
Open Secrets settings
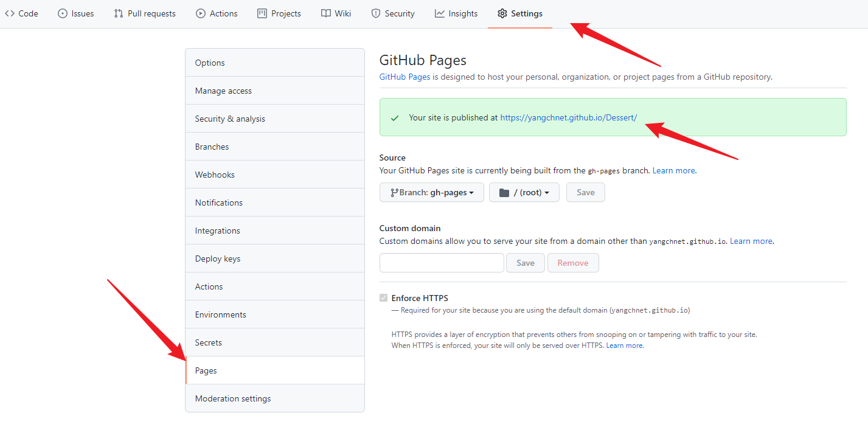pyautogui.click(x=275, y=342)
